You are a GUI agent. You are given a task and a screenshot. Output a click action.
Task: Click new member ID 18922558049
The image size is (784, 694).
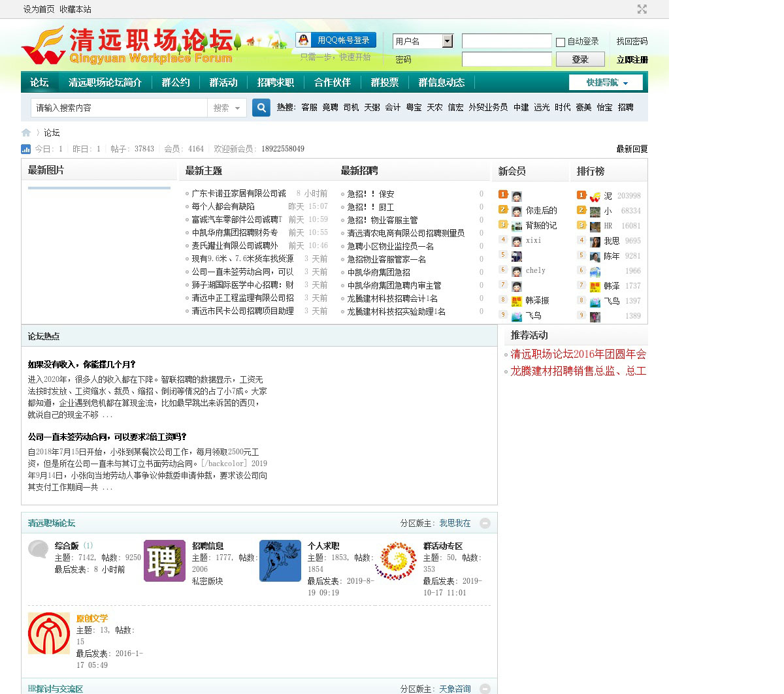pos(283,149)
